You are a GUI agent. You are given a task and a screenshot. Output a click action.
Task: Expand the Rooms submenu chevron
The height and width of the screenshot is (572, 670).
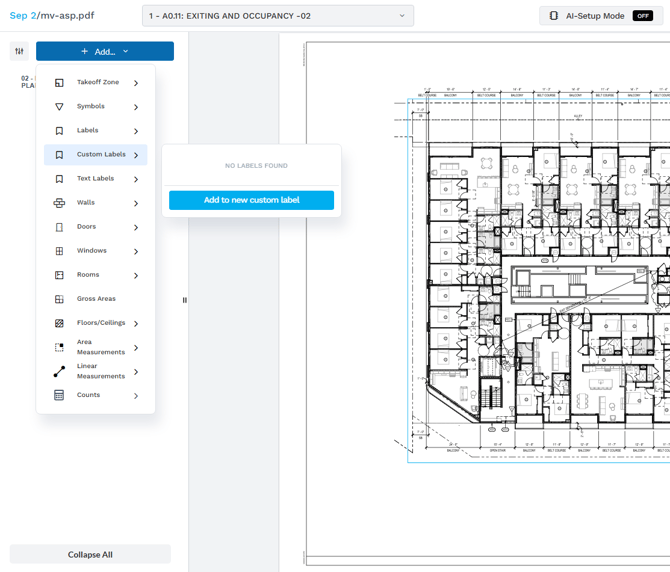(136, 275)
